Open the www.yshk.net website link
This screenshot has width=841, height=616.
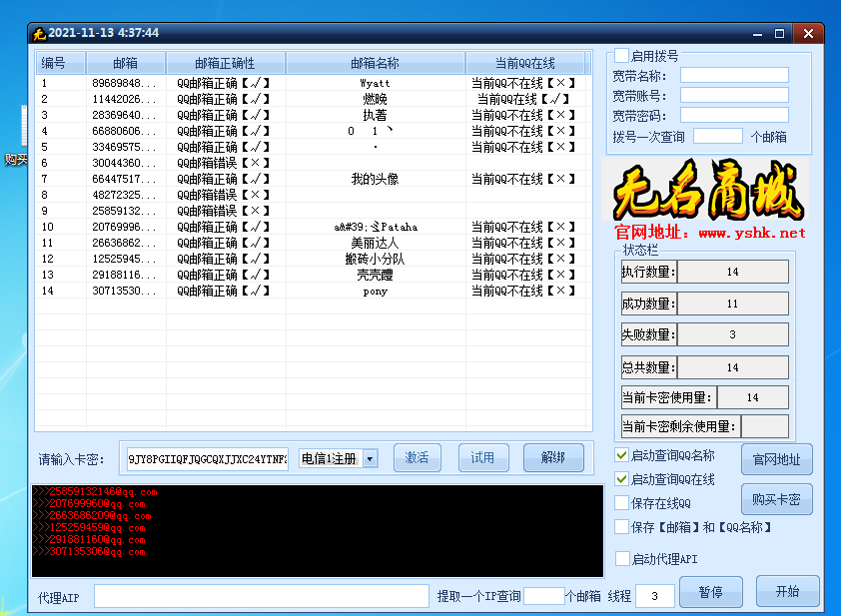tap(751, 233)
